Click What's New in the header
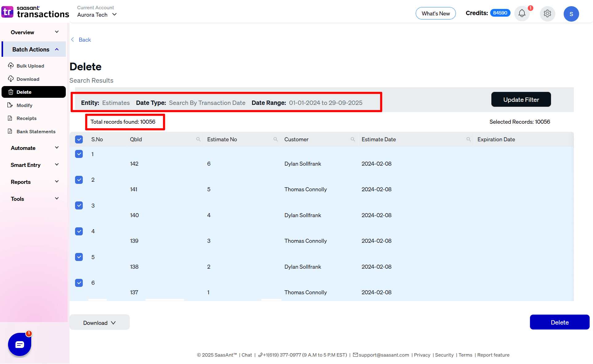593x364 pixels. click(x=435, y=13)
